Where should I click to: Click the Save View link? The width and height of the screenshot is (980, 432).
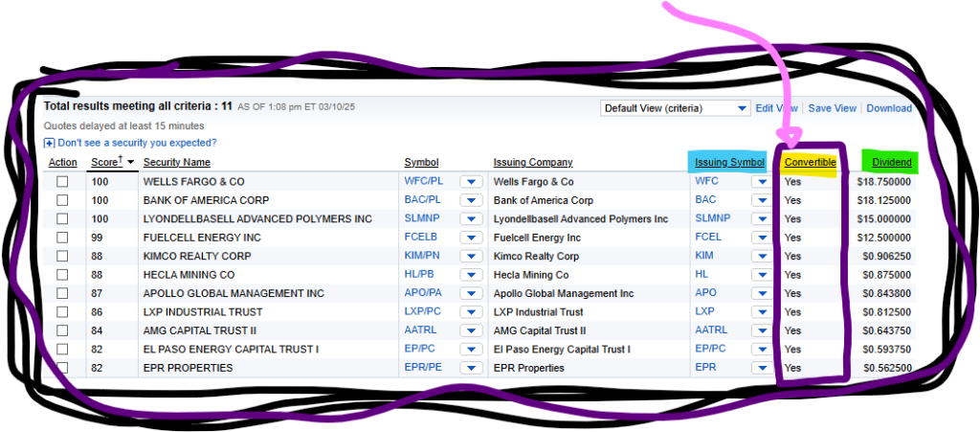tap(832, 108)
